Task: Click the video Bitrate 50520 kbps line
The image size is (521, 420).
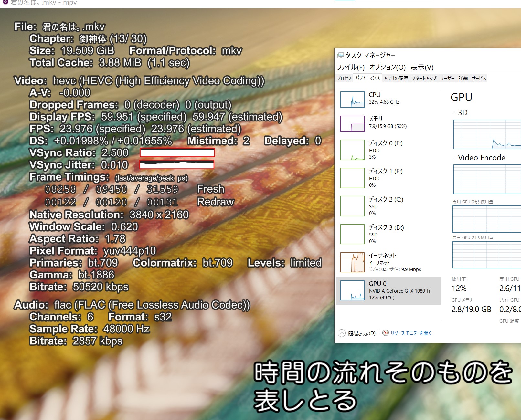Action: point(79,287)
